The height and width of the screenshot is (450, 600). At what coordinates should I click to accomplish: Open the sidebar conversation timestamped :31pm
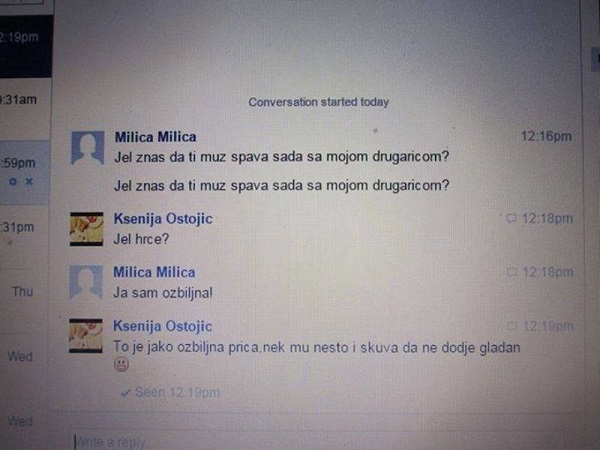(x=25, y=227)
